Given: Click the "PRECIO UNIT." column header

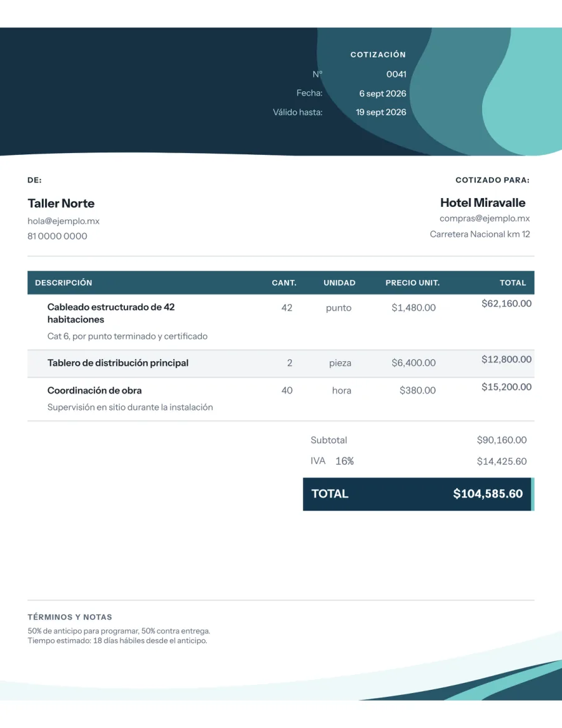Looking at the screenshot, I should (413, 282).
